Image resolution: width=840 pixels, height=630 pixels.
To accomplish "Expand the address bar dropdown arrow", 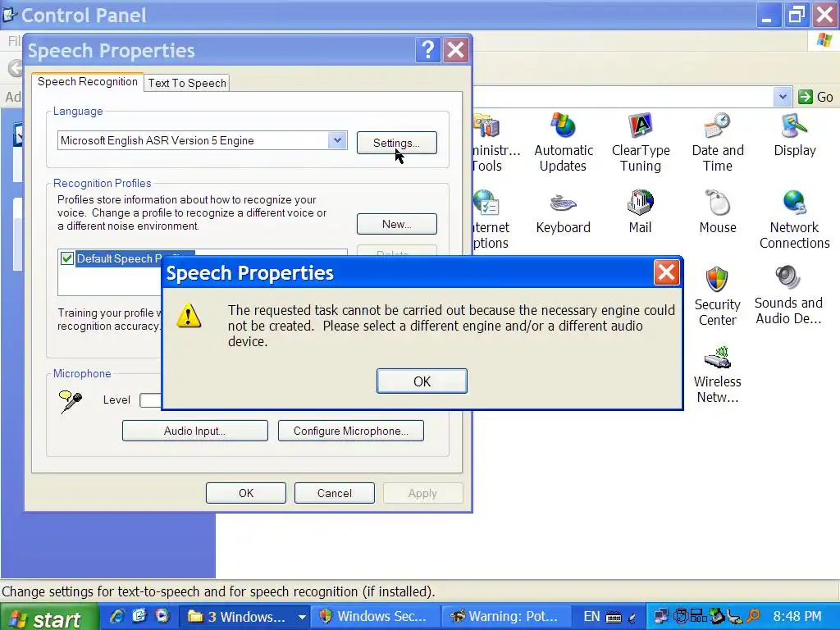I will pos(783,97).
